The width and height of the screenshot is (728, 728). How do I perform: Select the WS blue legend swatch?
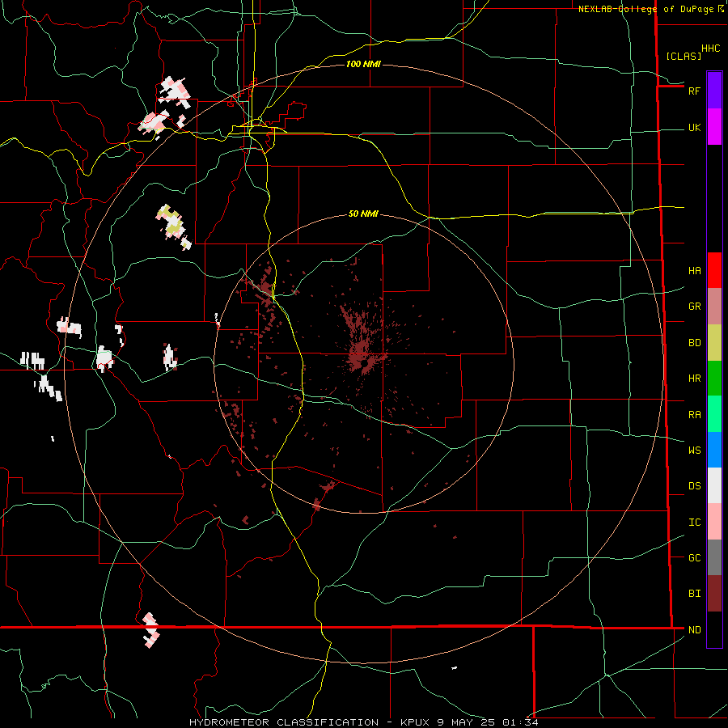[x=714, y=450]
